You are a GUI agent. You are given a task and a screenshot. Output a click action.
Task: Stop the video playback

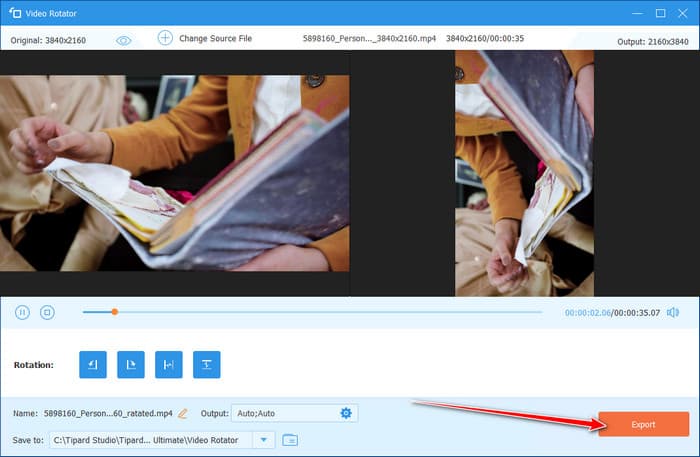point(47,312)
